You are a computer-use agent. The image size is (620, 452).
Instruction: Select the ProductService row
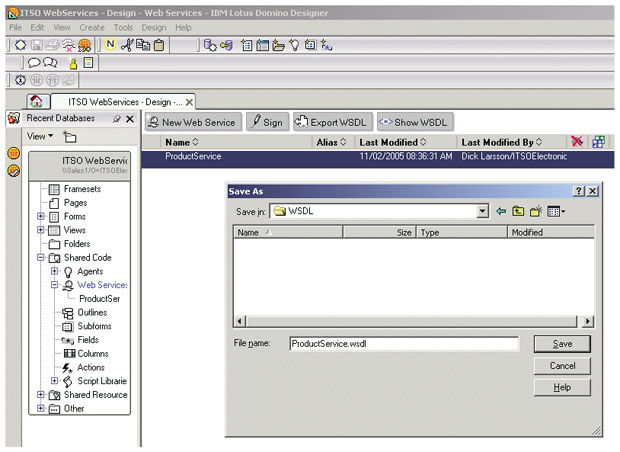click(x=378, y=157)
